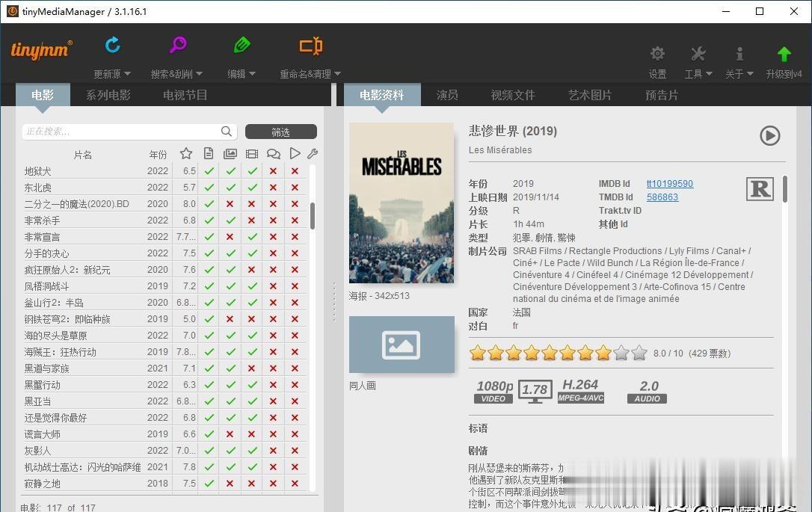This screenshot has width=812, height=512.
Task: Select movie 地狱犬 in the list
Action: click(x=164, y=171)
